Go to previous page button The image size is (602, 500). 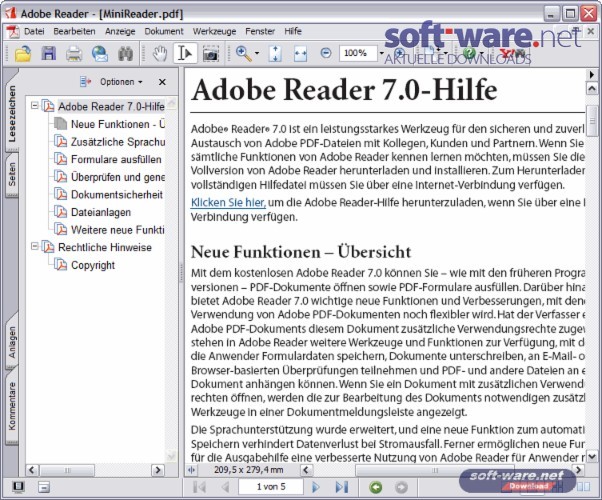click(225, 487)
